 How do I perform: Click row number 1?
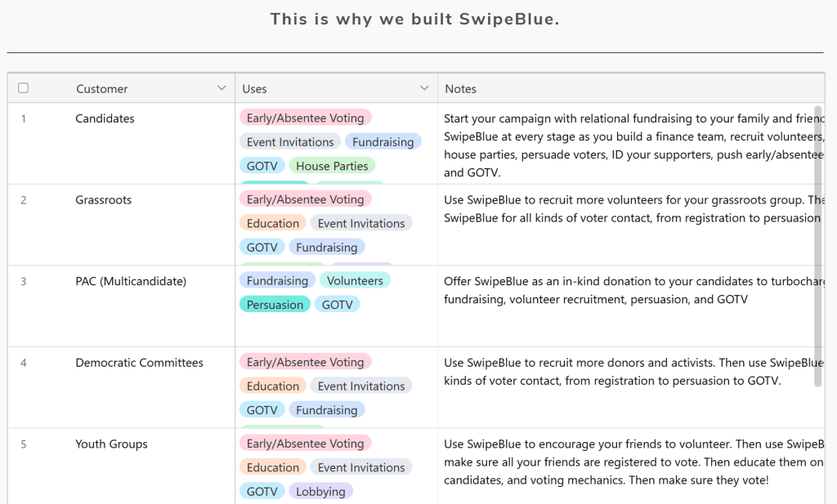[24, 119]
